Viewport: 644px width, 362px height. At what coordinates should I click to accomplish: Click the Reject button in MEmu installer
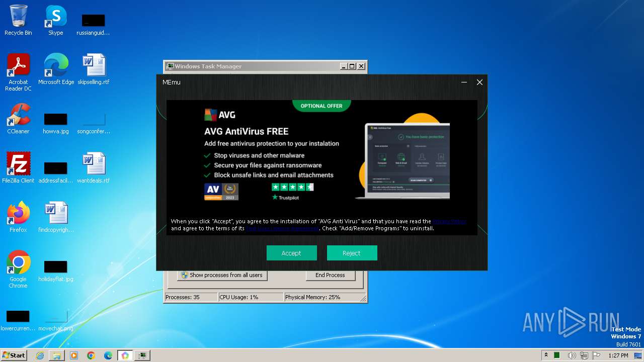(x=352, y=253)
